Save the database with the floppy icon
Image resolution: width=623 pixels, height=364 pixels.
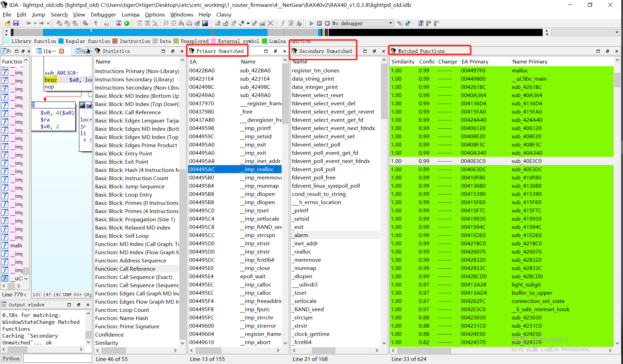pos(16,23)
